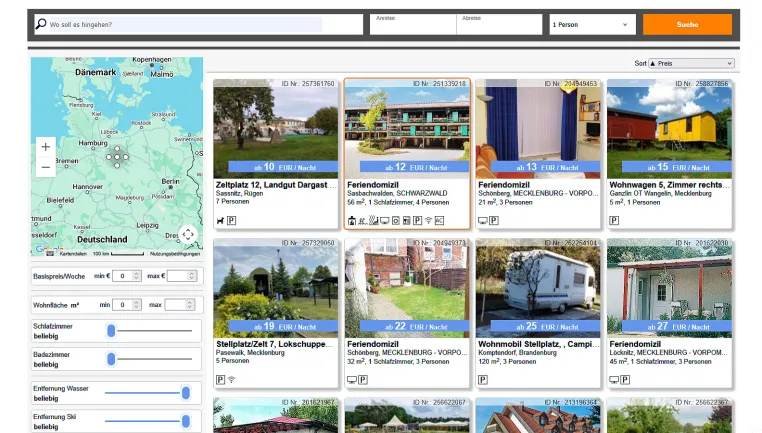The width and height of the screenshot is (762, 433).
Task: Click parking icon on Löcknitz Feriendomizil
Action: [x=625, y=380]
